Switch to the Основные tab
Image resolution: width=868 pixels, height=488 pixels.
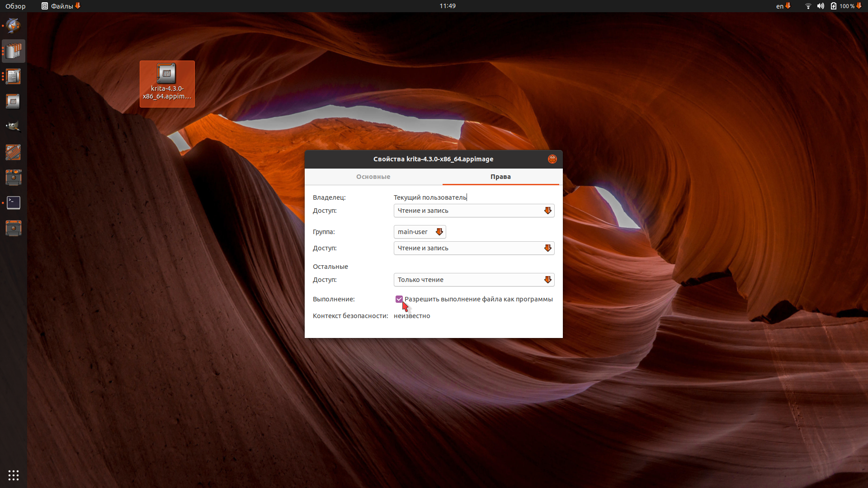tap(373, 177)
